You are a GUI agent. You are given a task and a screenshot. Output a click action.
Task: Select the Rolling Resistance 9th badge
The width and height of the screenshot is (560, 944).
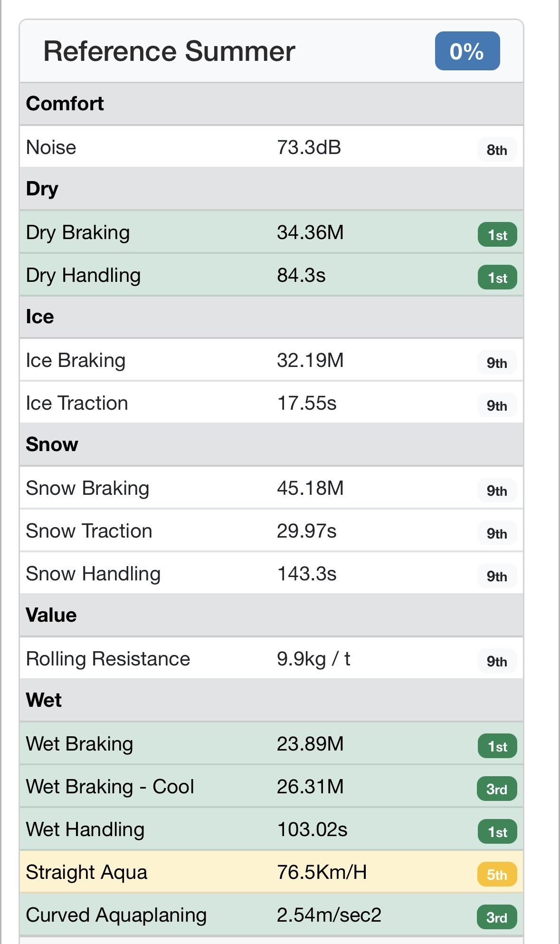click(x=496, y=661)
